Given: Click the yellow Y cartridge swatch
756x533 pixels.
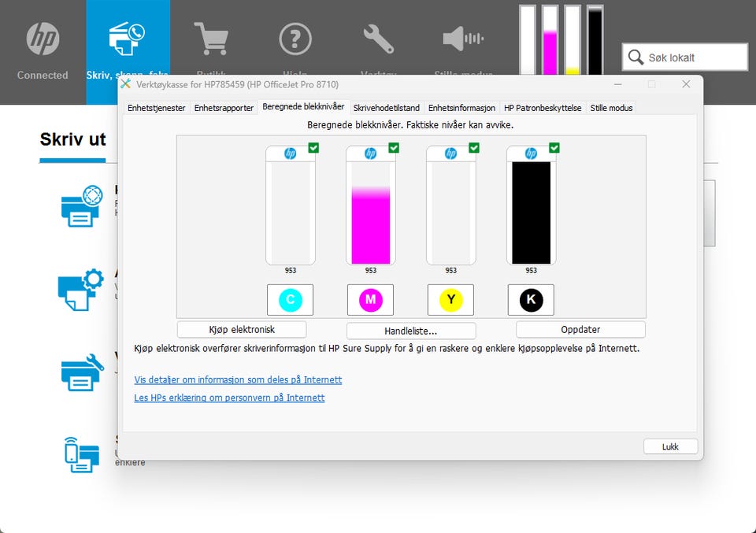Looking at the screenshot, I should (x=450, y=300).
